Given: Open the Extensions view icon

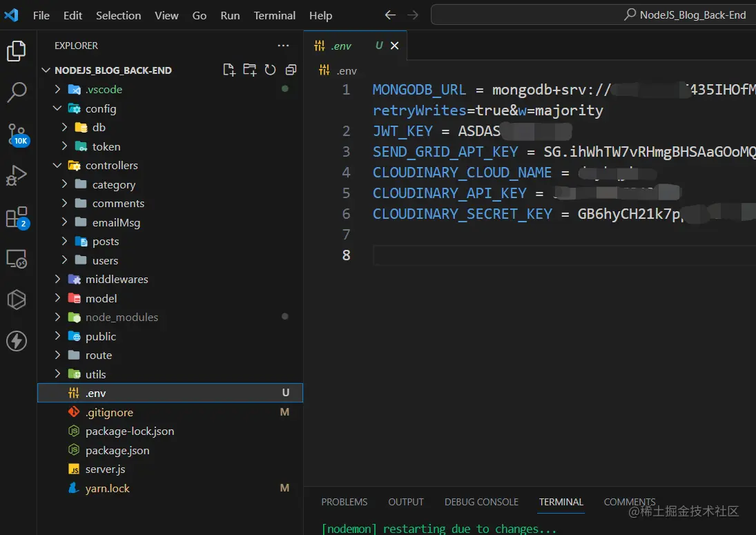Looking at the screenshot, I should 17,217.
